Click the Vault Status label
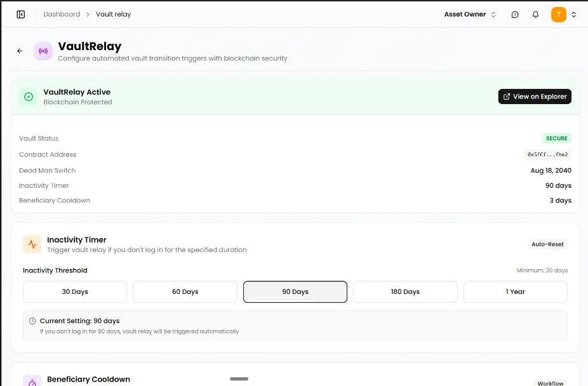This screenshot has height=386, width=588. [x=39, y=138]
